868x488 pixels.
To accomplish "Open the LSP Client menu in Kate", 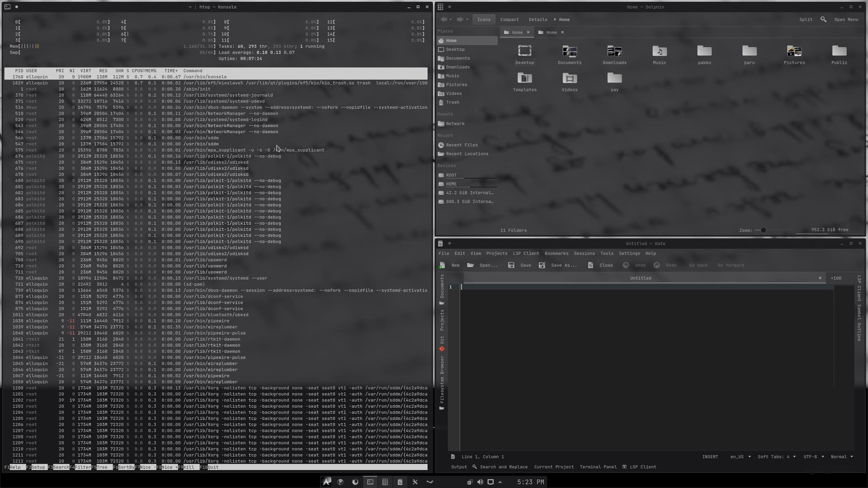I will (x=526, y=253).
